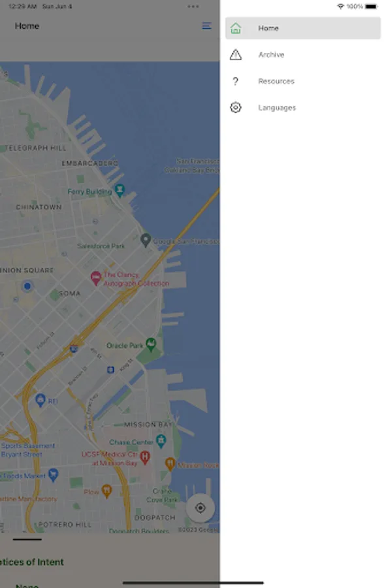
Task: Tap the three dots in status bar
Action: point(193,7)
